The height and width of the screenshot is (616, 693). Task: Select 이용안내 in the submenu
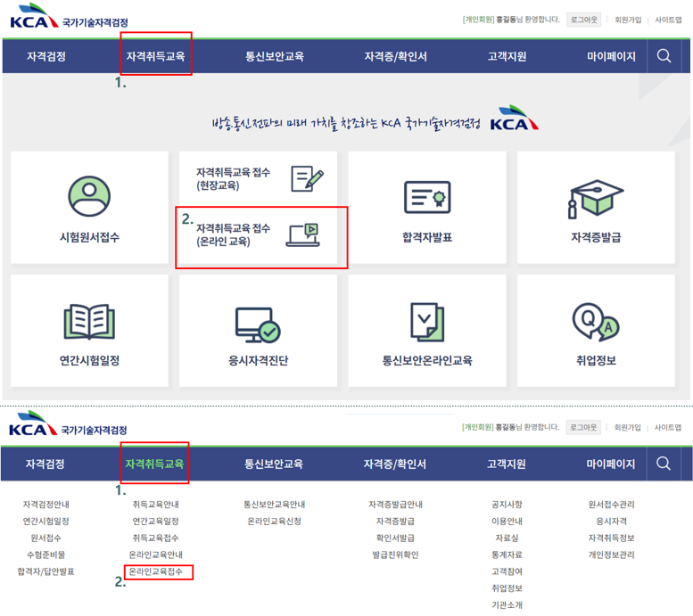(x=507, y=521)
